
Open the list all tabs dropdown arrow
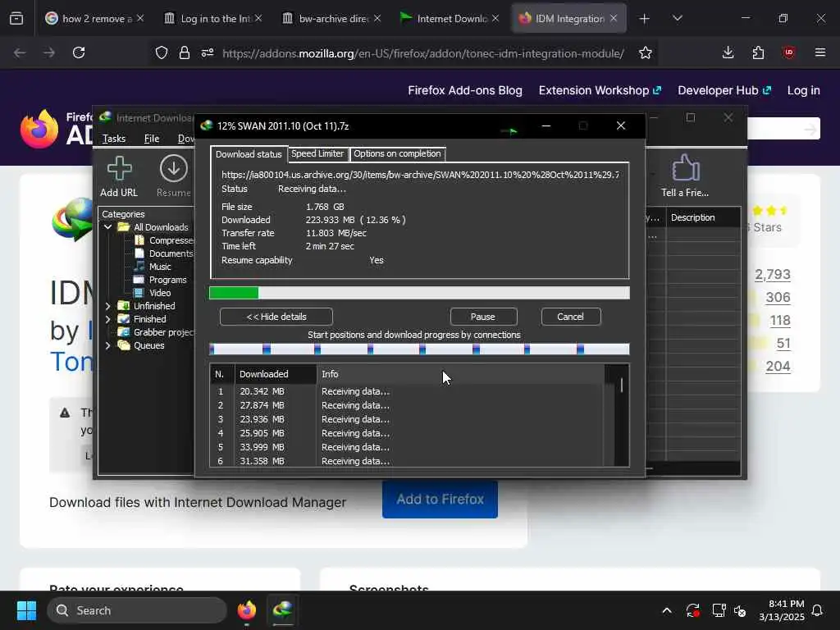point(677,18)
